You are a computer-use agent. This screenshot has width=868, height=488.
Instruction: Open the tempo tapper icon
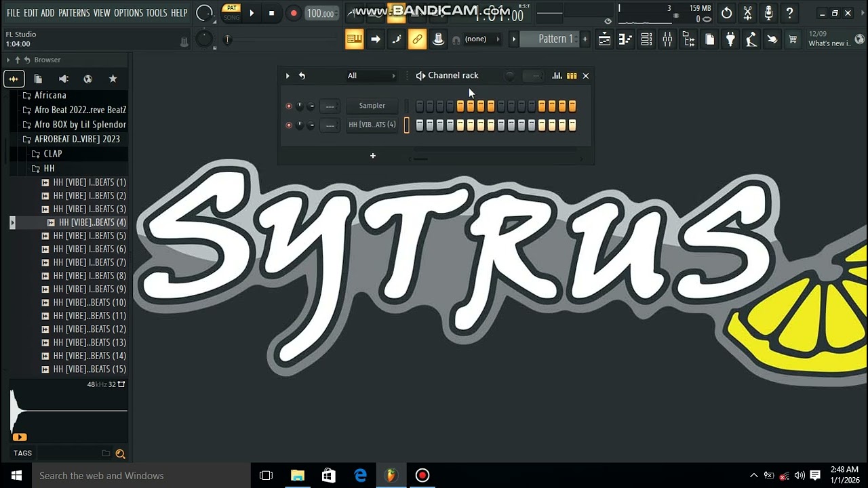751,40
